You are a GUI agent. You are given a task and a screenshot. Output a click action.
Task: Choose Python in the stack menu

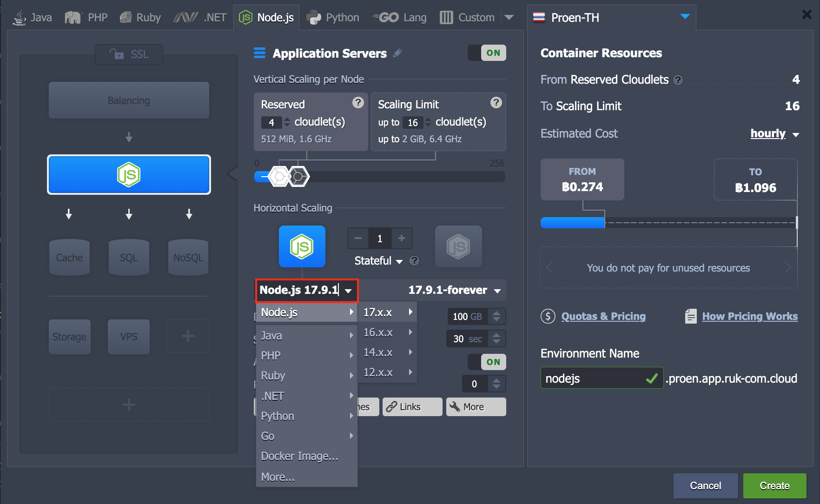coord(307,416)
